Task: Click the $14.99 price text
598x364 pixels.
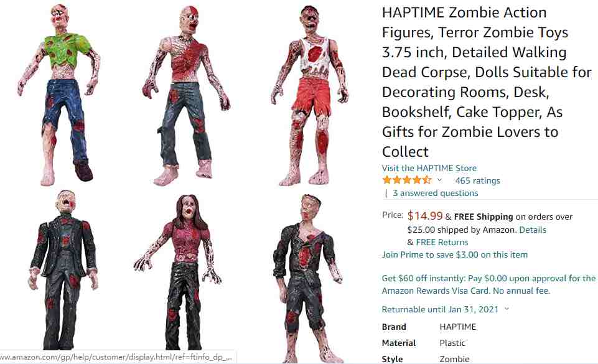Action: 425,216
